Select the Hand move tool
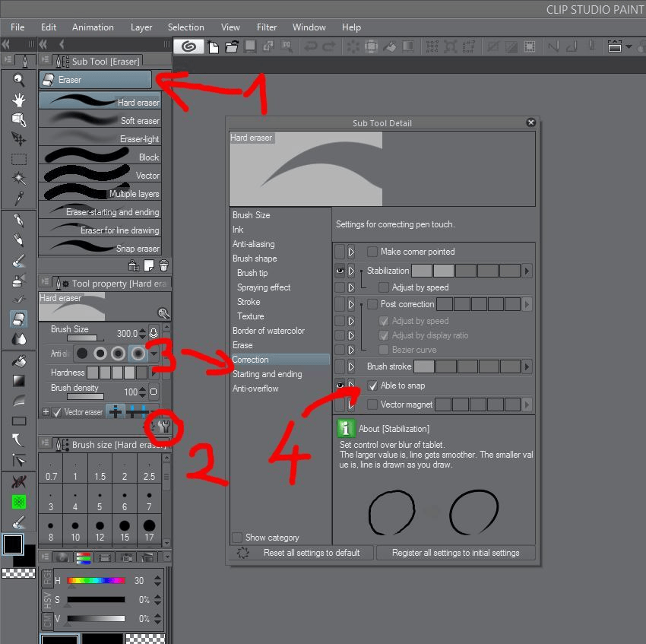The height and width of the screenshot is (644, 646). [19, 100]
